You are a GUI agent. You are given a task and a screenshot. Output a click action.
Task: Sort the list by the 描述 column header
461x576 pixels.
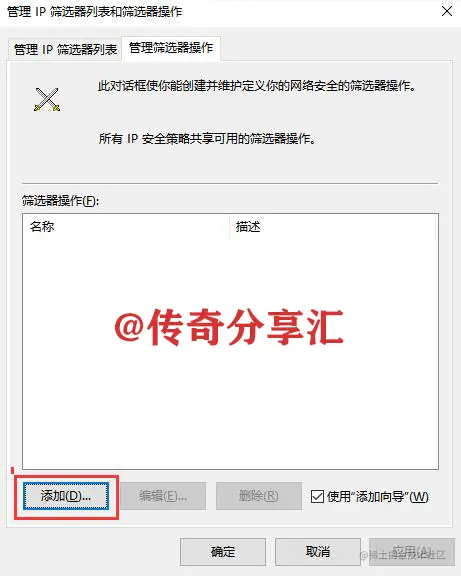tap(332, 227)
